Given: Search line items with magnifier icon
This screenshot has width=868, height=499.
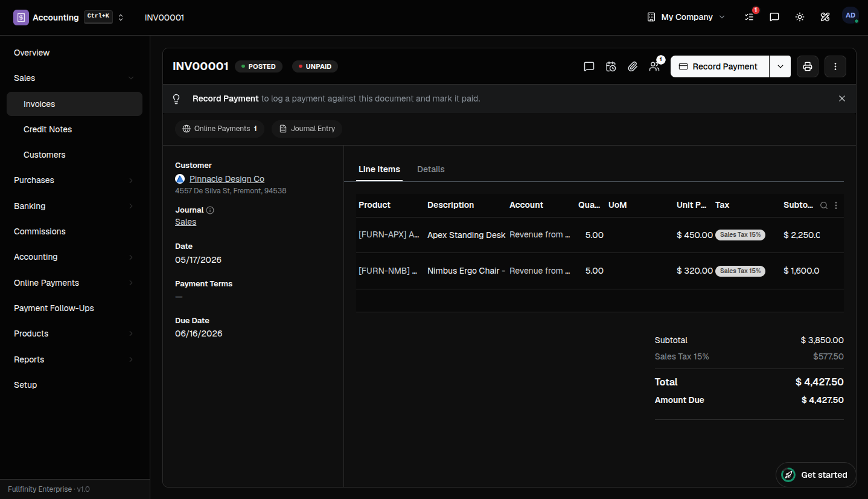Looking at the screenshot, I should [x=824, y=205].
